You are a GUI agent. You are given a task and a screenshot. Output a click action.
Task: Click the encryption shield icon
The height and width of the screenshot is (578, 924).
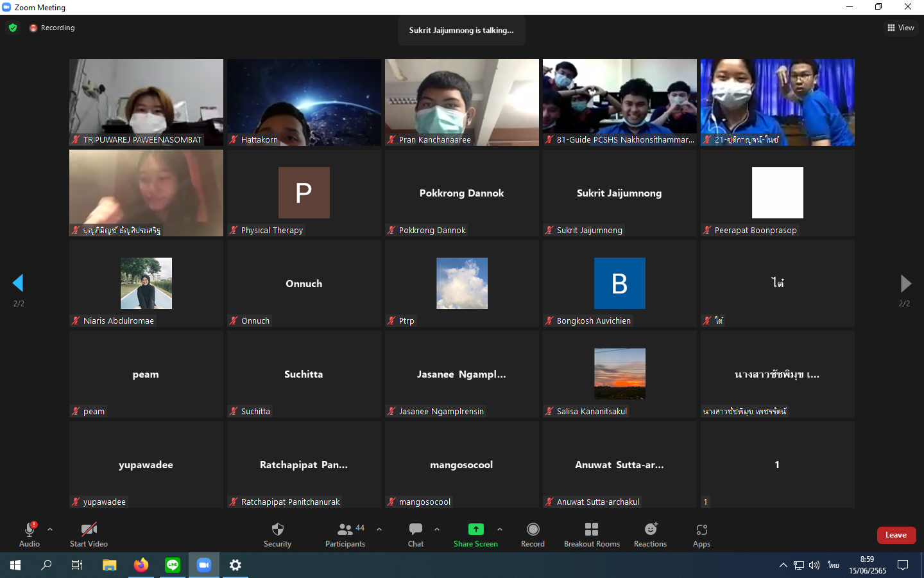point(13,28)
